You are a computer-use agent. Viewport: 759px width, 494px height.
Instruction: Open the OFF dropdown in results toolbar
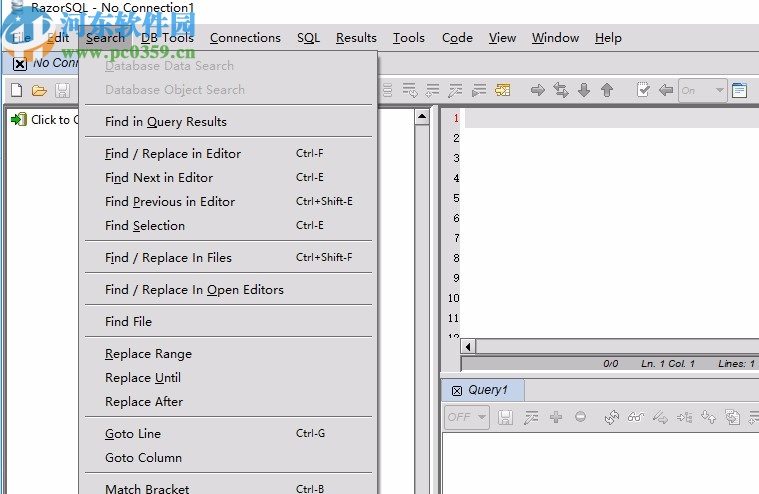click(x=467, y=417)
